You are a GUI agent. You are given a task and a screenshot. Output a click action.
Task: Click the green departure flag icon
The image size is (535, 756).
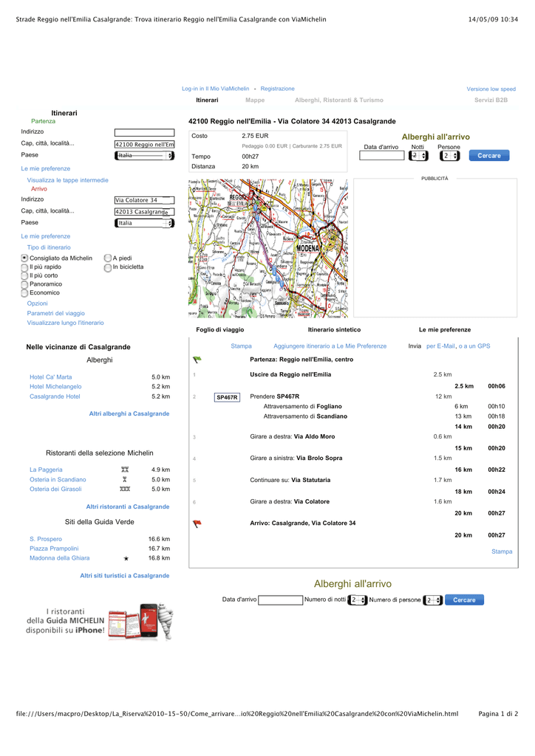(x=197, y=360)
